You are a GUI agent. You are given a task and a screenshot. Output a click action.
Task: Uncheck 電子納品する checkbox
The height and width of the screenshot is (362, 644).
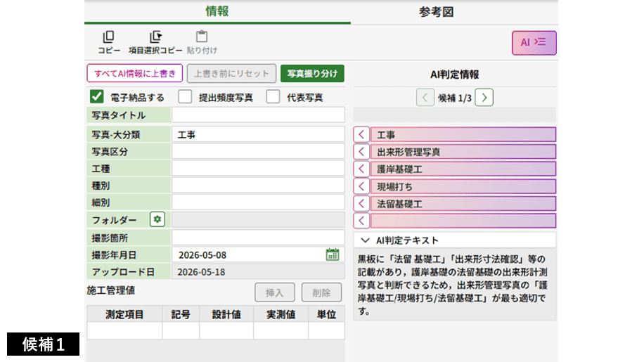tap(97, 97)
